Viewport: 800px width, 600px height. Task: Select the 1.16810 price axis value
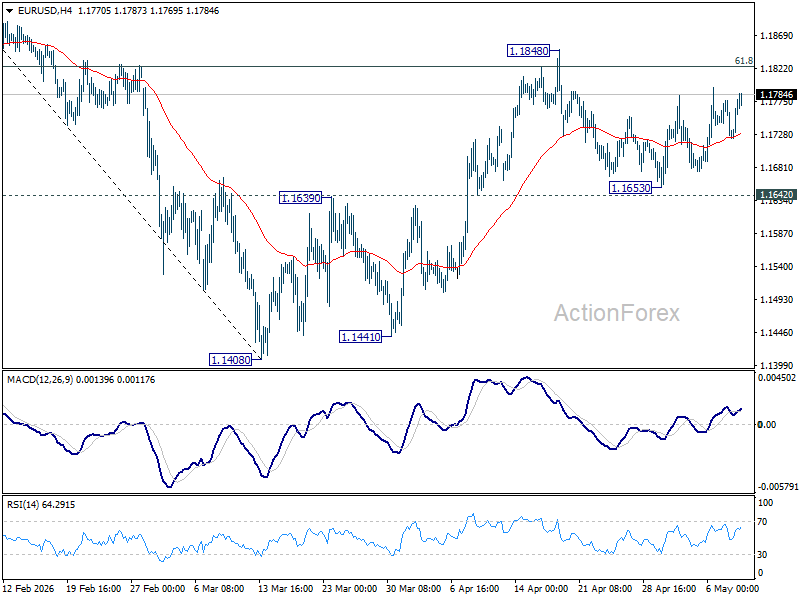pyautogui.click(x=777, y=167)
